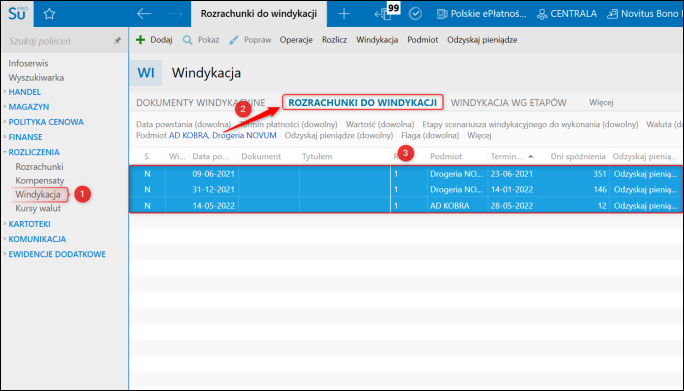Switch to DOKUMENTY WINDYKACYJNE tab
The image size is (684, 391).
pos(201,103)
